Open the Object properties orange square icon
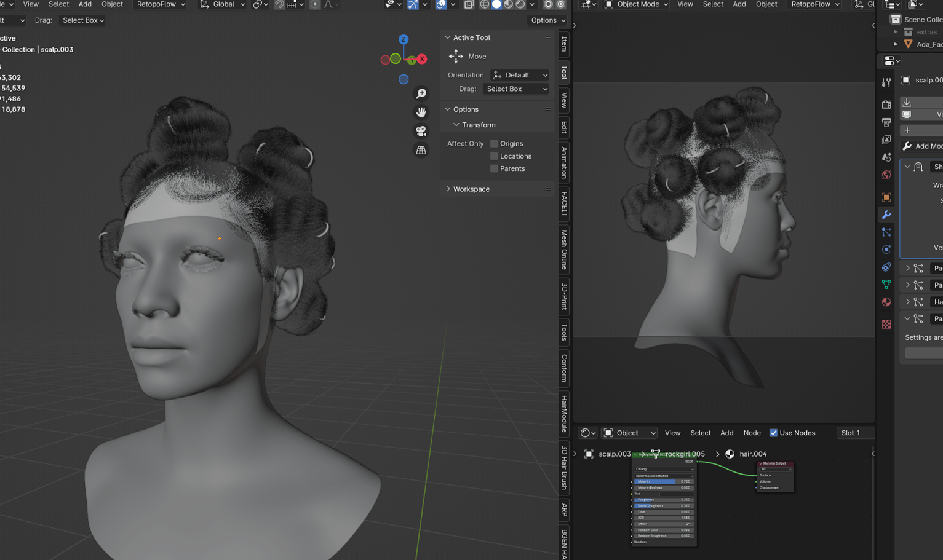Viewport: 943px width, 560px height. (x=886, y=197)
